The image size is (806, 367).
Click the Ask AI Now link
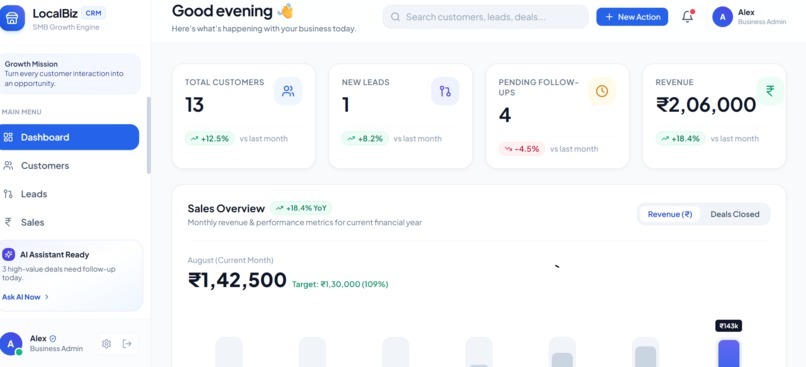pyautogui.click(x=26, y=297)
